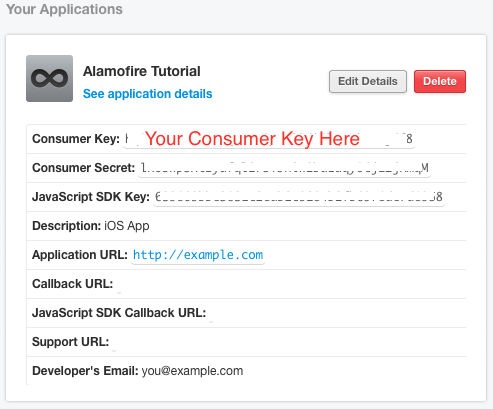Open the See application details link
This screenshot has height=409, width=493.
(x=147, y=94)
